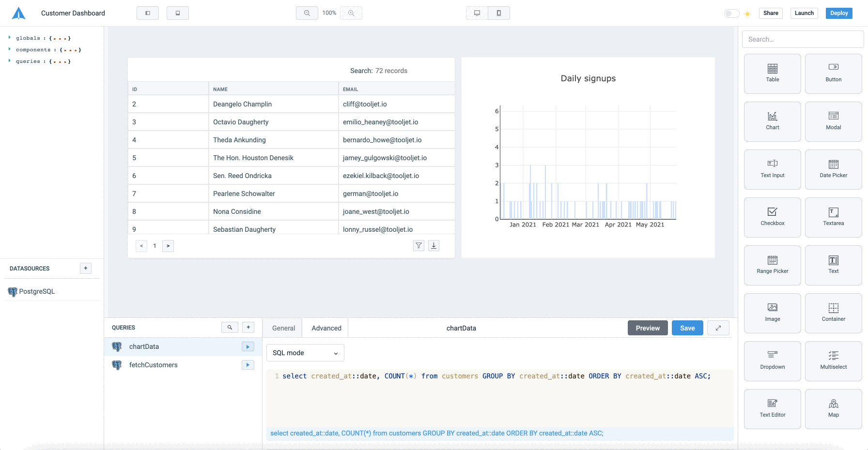Select the Chart widget
The height and width of the screenshot is (450, 868).
(772, 121)
